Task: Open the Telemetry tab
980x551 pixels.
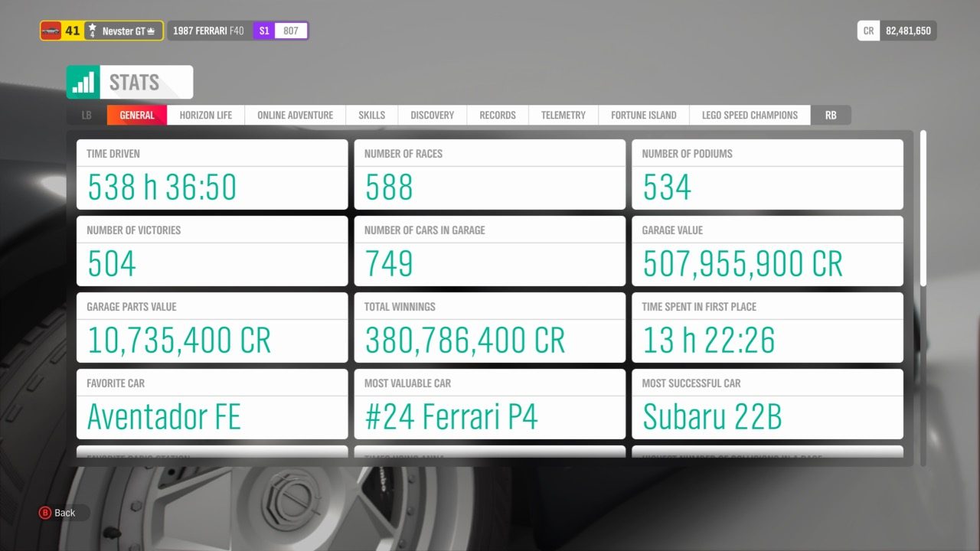Action: 563,115
